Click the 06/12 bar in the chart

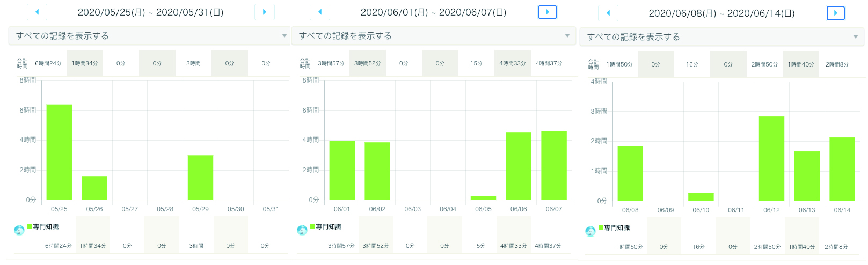[x=771, y=159]
